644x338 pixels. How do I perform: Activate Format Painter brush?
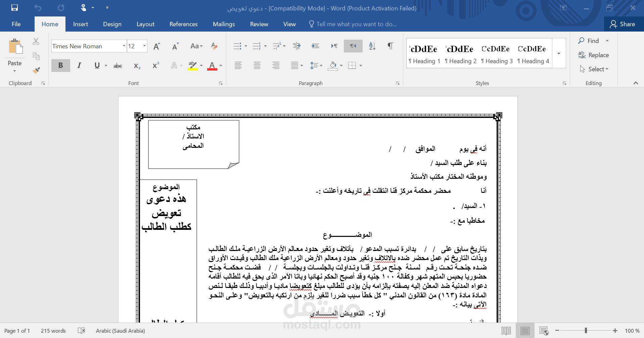[36, 70]
